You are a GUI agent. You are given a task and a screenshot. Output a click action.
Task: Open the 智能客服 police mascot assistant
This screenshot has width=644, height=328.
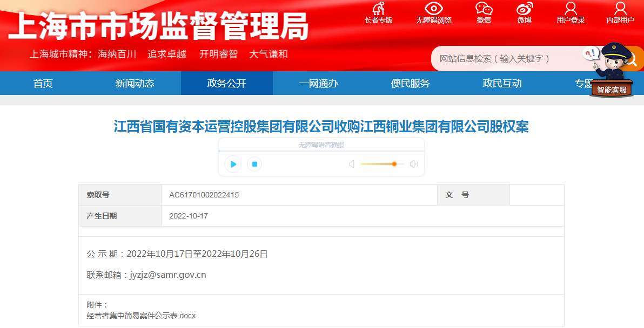[x=612, y=70]
